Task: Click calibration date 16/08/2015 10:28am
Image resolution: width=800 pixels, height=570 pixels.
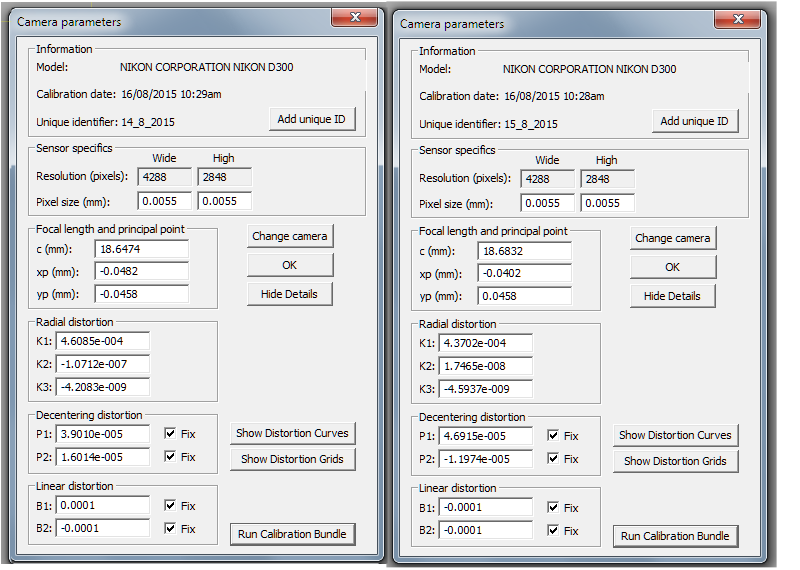Action: (555, 96)
